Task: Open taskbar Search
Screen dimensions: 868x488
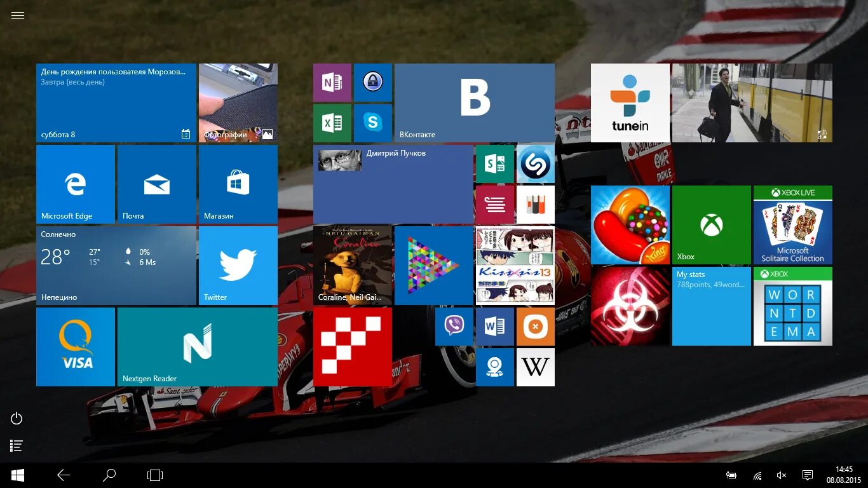Action: (109, 475)
